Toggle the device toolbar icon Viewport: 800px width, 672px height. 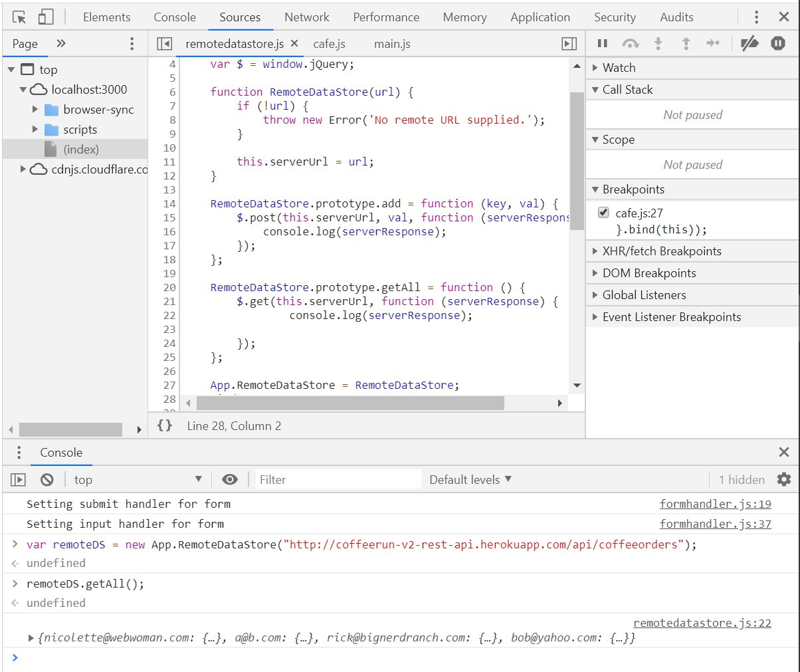(45, 17)
